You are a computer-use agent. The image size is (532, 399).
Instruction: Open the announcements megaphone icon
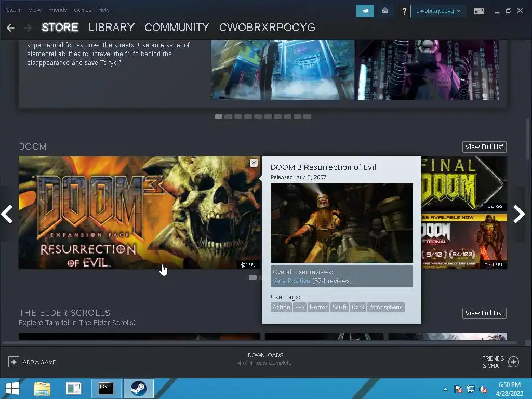tap(365, 11)
